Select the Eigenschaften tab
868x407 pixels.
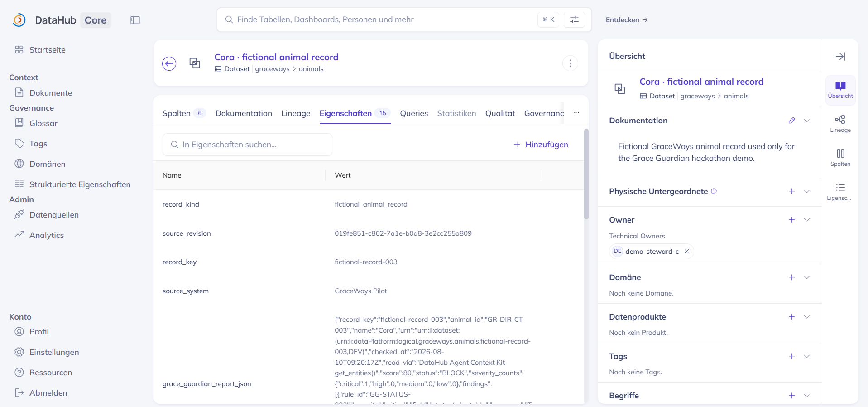pos(355,113)
